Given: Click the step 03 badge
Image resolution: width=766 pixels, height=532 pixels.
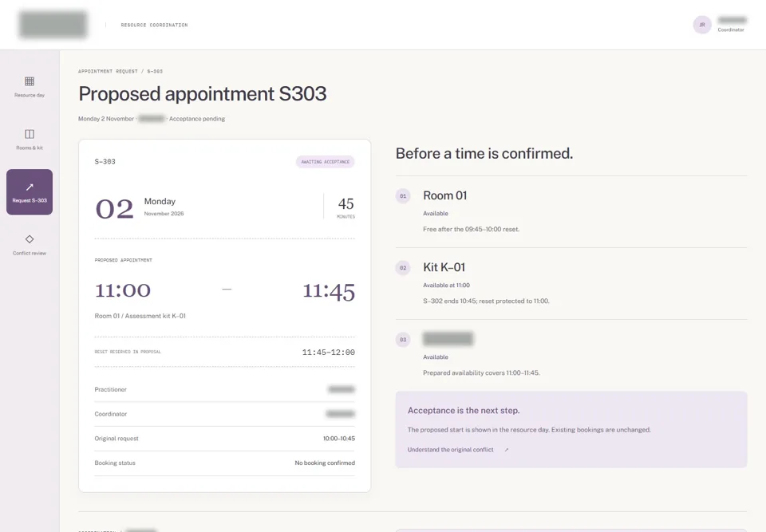Looking at the screenshot, I should (x=402, y=340).
